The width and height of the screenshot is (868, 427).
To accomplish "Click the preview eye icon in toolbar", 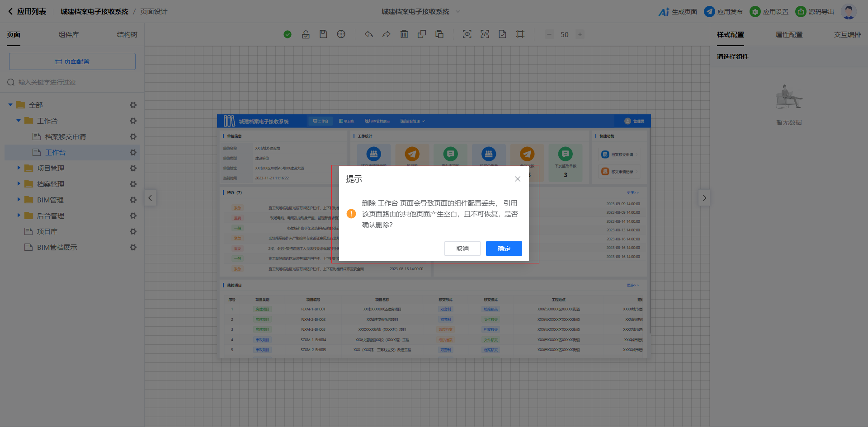I will pos(467,34).
